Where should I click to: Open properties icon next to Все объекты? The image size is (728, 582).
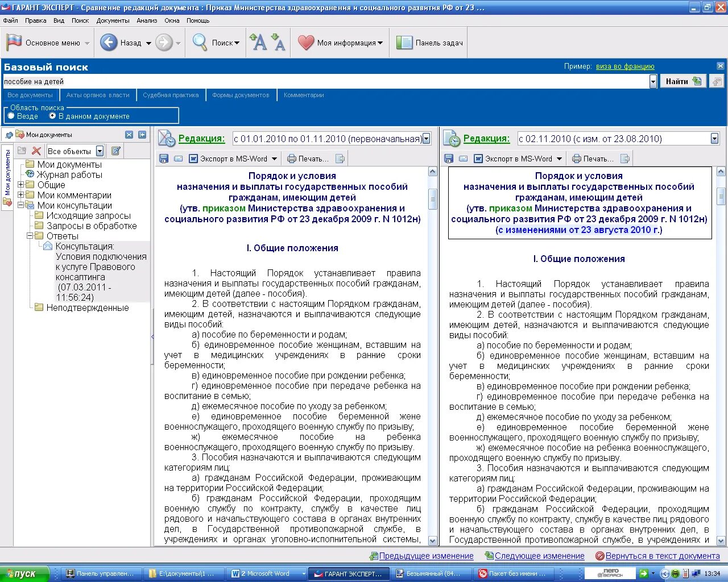[116, 151]
